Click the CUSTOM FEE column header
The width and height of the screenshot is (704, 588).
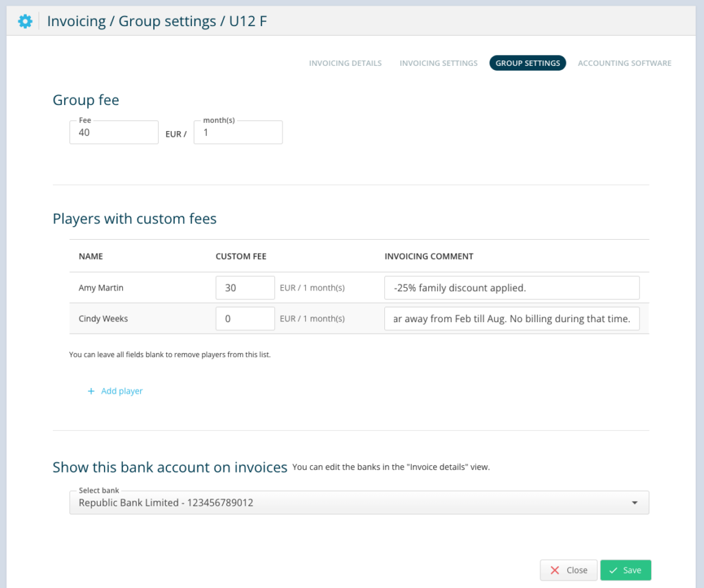(x=241, y=256)
